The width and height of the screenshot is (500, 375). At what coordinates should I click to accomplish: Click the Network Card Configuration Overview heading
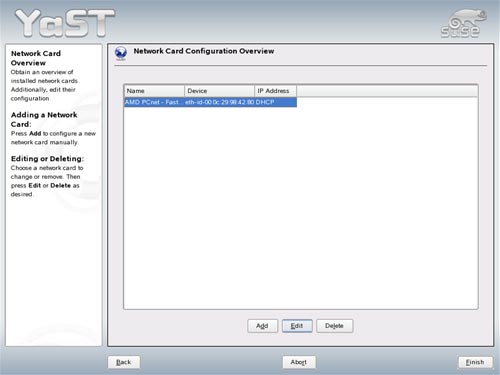pos(204,51)
